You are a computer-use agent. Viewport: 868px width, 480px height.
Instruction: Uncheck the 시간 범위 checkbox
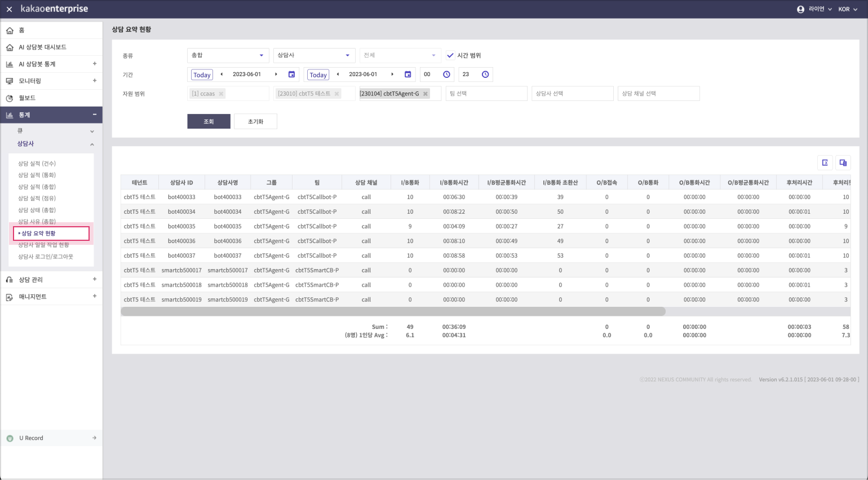pyautogui.click(x=450, y=55)
